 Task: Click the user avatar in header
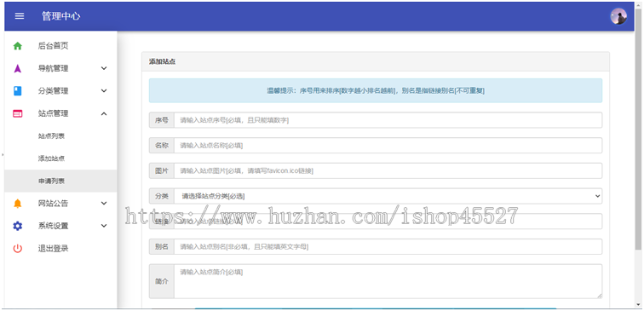[x=618, y=16]
